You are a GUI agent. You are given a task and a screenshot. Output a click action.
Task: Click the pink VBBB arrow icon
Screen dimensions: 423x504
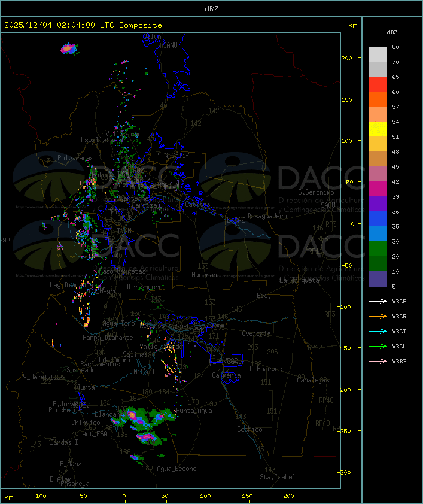378,362
